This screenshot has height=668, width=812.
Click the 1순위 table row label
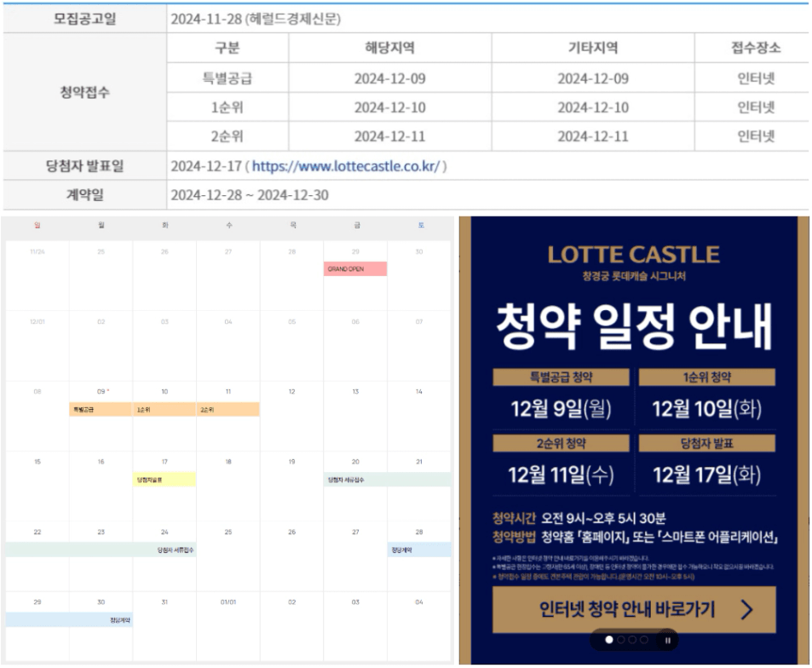click(x=227, y=107)
